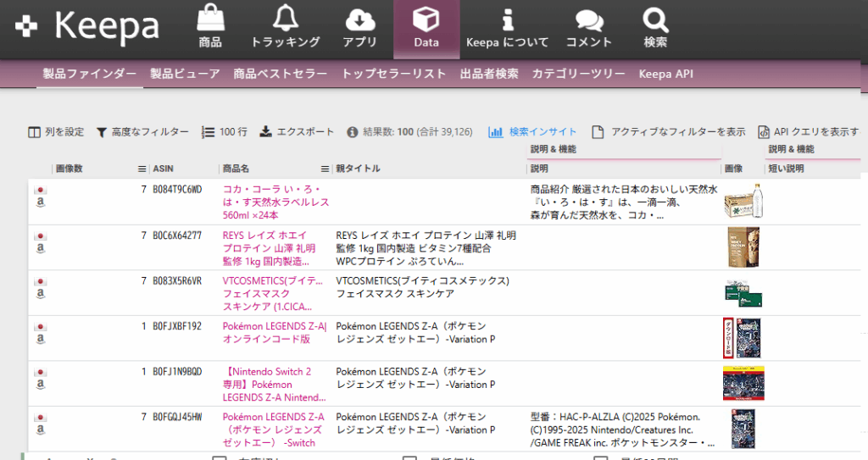The width and height of the screenshot is (868, 460).
Task: Open the 列を設定 column settings
Action: pos(56,131)
